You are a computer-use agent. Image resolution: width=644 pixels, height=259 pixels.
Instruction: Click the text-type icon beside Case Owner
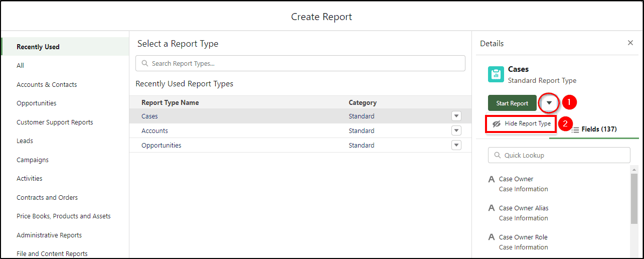[492, 179]
